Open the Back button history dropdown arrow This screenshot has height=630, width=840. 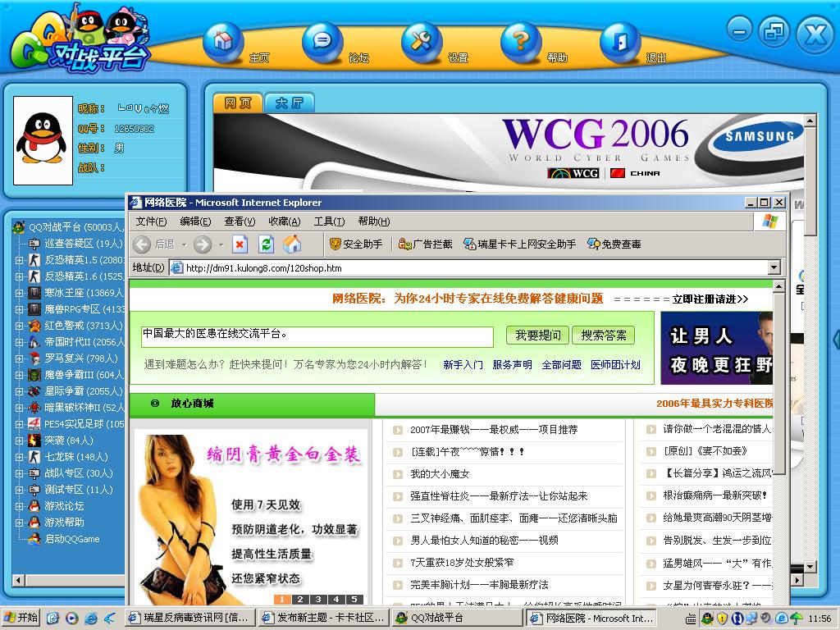click(184, 244)
